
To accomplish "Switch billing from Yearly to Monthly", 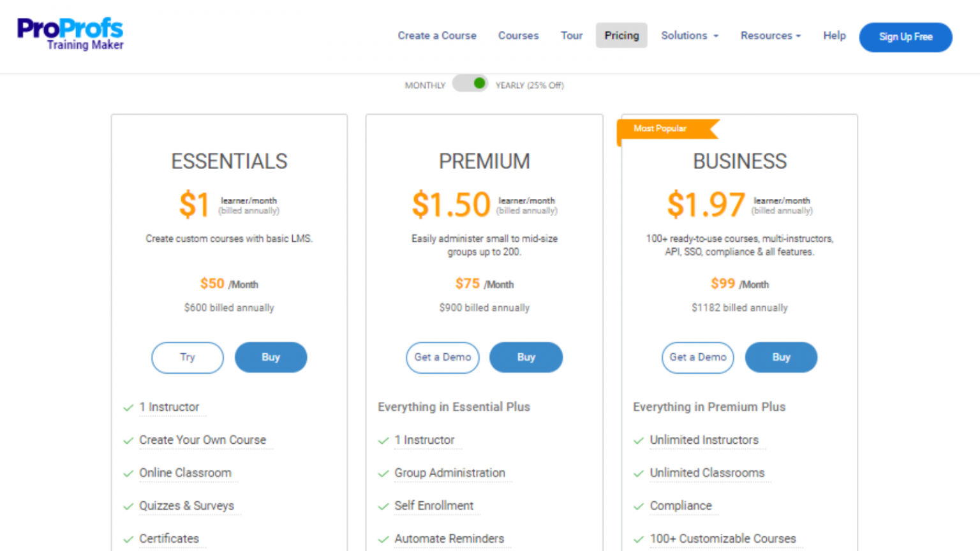I will (x=470, y=84).
